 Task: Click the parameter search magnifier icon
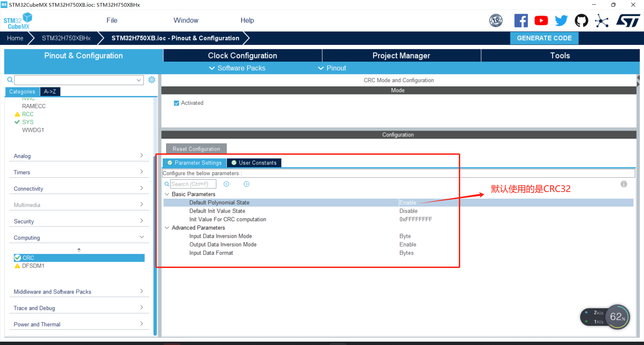[x=167, y=184]
